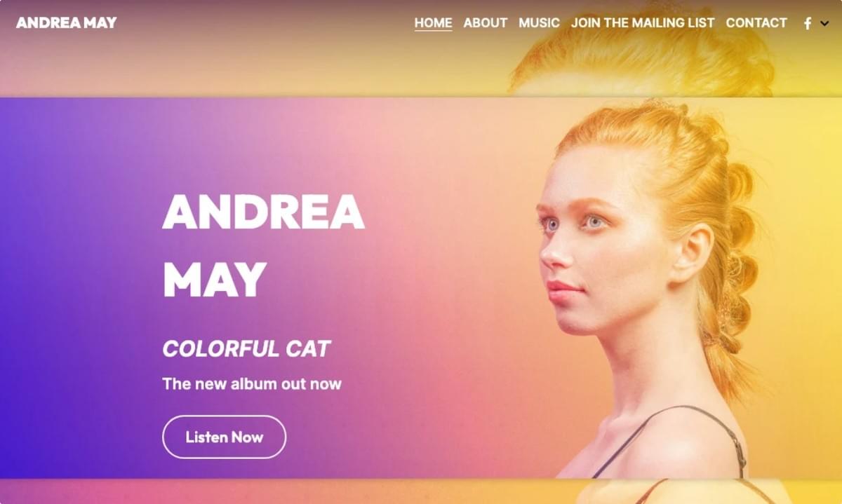Go to the HOME nav item
The width and height of the screenshot is (842, 504).
point(433,22)
